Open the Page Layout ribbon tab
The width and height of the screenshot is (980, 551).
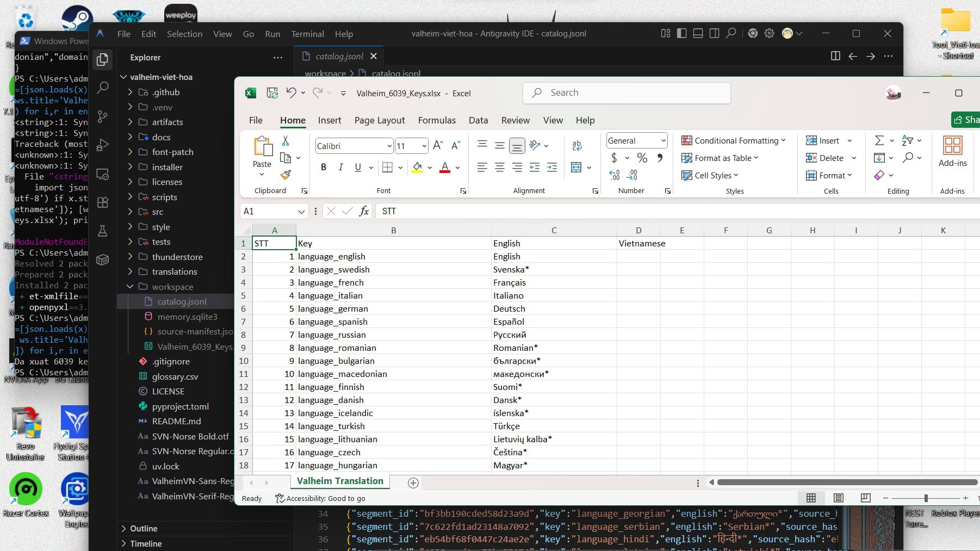380,120
